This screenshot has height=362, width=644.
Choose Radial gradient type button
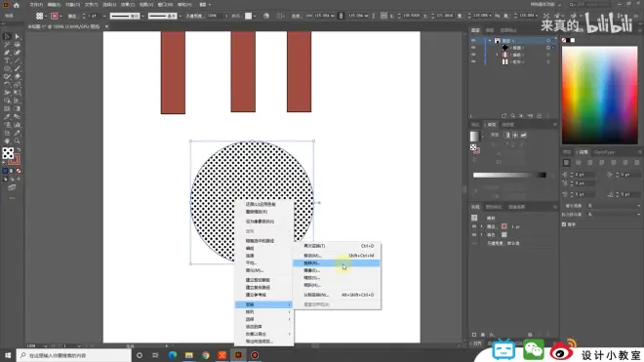[x=515, y=136]
